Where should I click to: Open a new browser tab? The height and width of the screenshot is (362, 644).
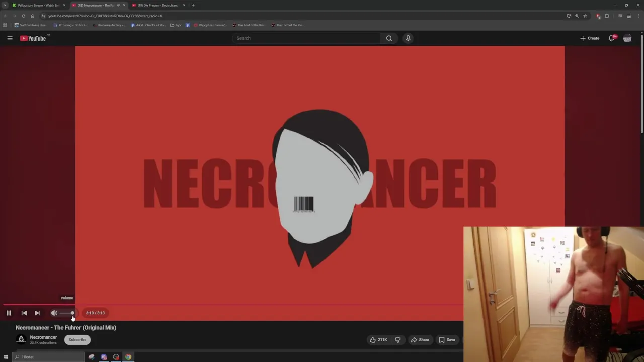tap(193, 5)
